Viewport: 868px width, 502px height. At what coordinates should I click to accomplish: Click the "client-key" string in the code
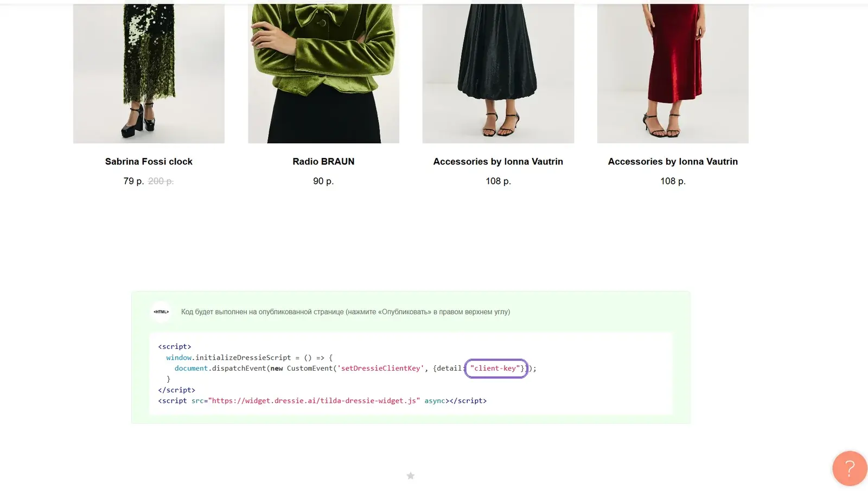[x=495, y=368]
